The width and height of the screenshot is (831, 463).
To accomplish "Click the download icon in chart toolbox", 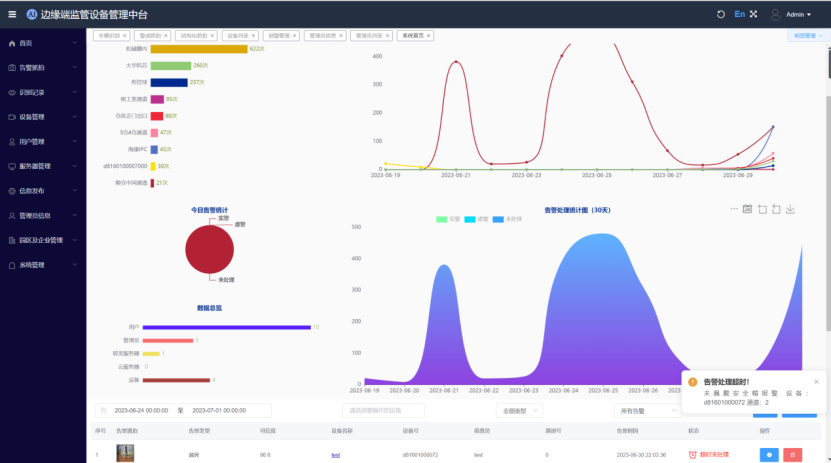I will pyautogui.click(x=790, y=209).
